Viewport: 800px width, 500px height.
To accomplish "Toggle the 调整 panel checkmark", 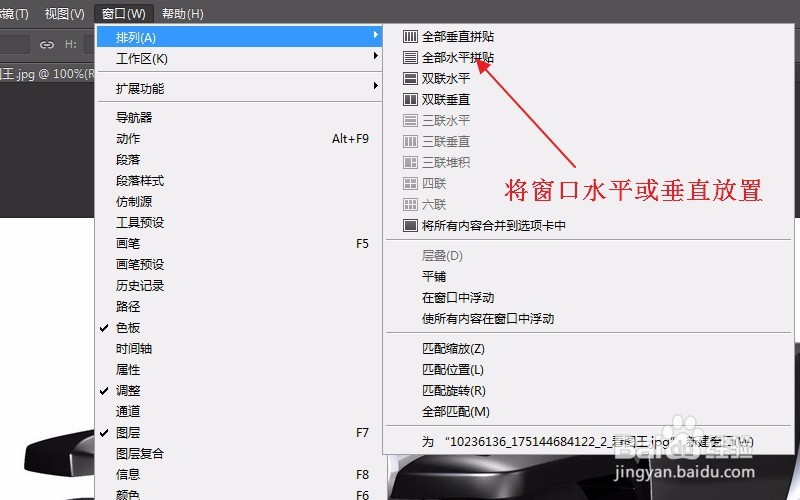I will click(104, 391).
